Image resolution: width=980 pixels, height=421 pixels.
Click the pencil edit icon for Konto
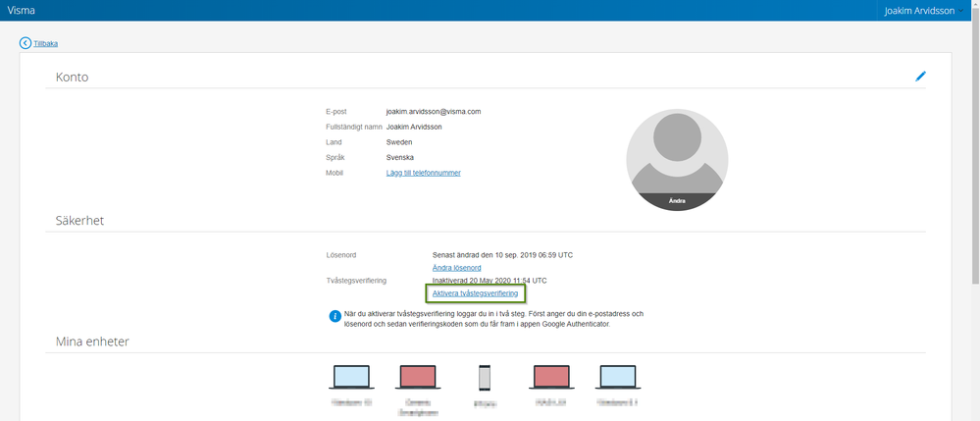click(x=920, y=77)
